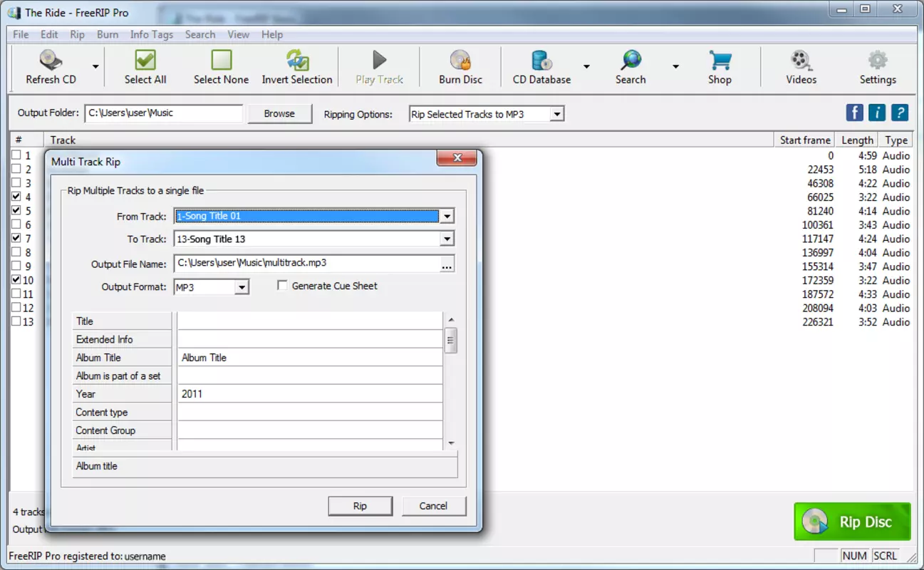Open the Videos film reel icon

(801, 61)
